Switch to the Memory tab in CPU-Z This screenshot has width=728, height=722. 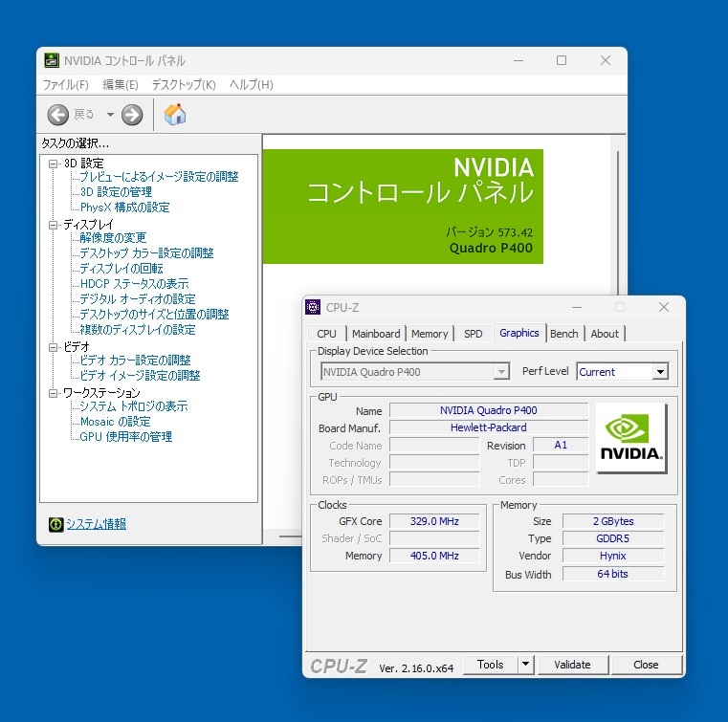pyautogui.click(x=430, y=334)
